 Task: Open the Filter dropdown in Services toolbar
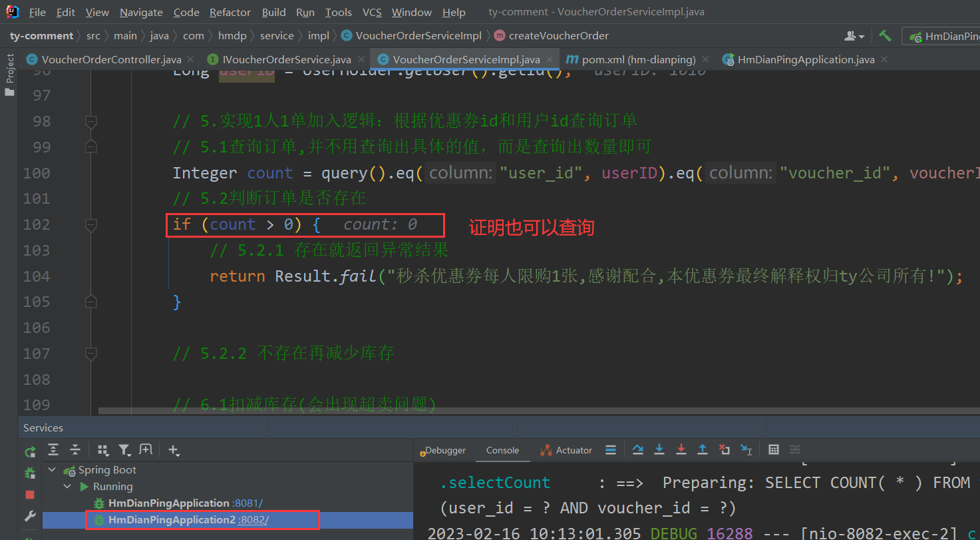pyautogui.click(x=124, y=450)
